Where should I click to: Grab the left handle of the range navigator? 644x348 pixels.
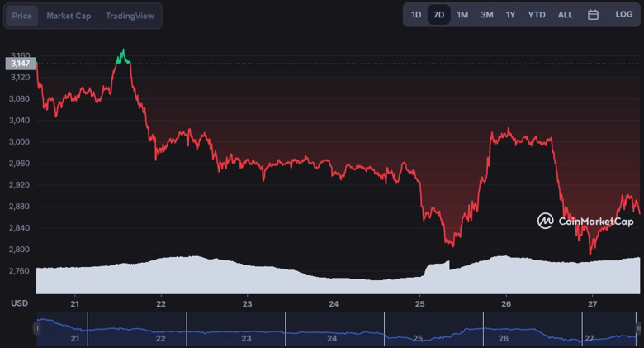(x=36, y=328)
